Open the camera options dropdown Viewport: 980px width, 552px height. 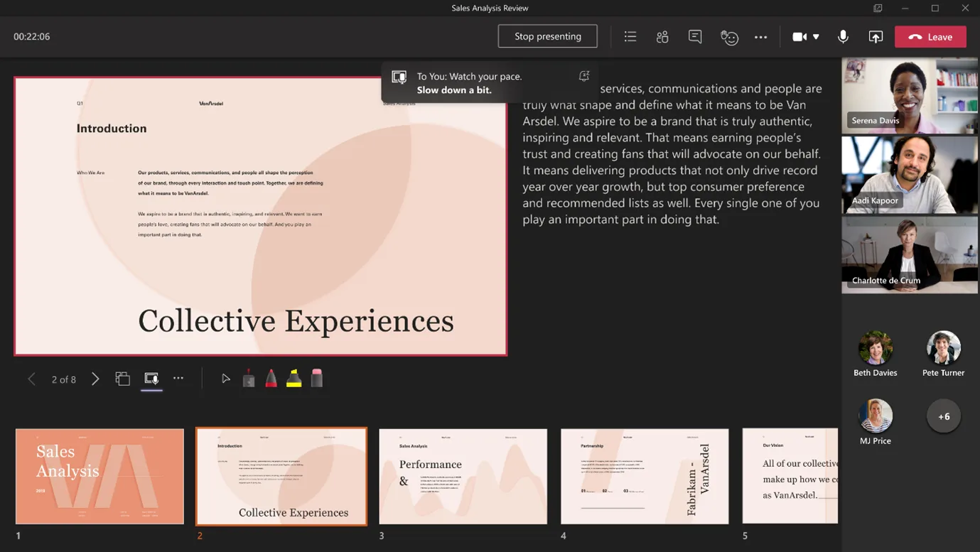(x=814, y=36)
